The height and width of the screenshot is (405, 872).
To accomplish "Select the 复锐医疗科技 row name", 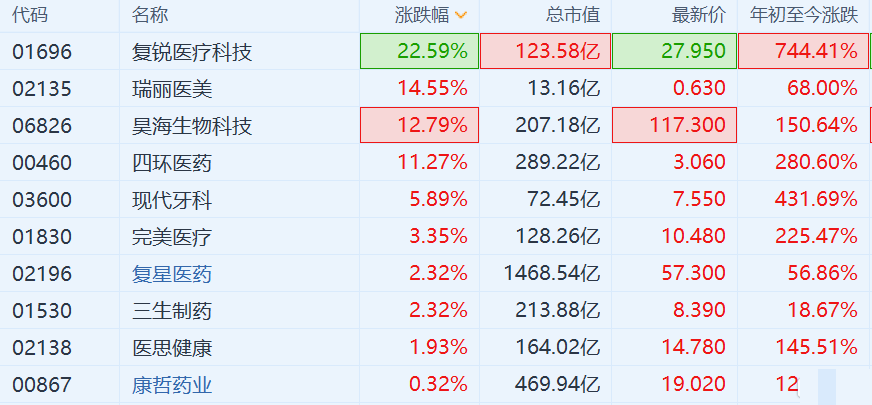I will pos(192,51).
